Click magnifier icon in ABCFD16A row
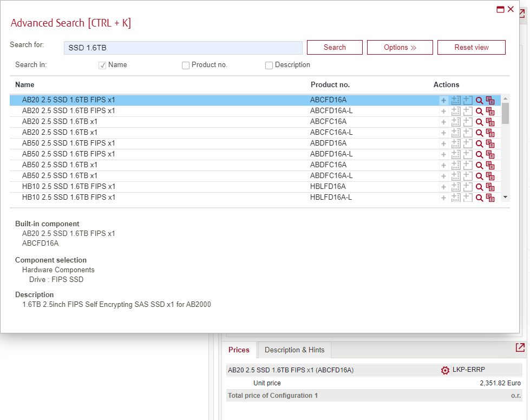 [x=479, y=100]
